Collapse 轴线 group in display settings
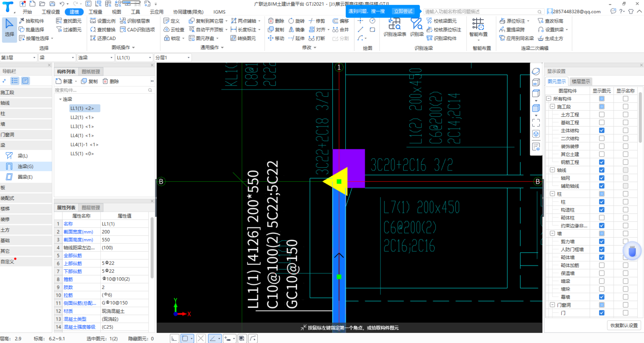 pos(552,170)
